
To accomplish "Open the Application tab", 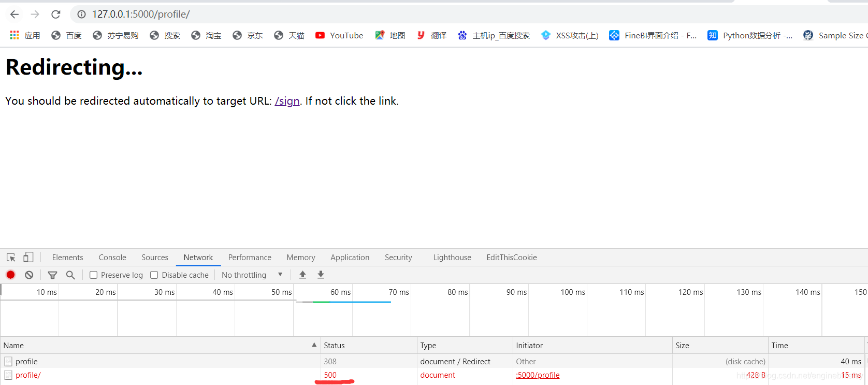I will [350, 258].
